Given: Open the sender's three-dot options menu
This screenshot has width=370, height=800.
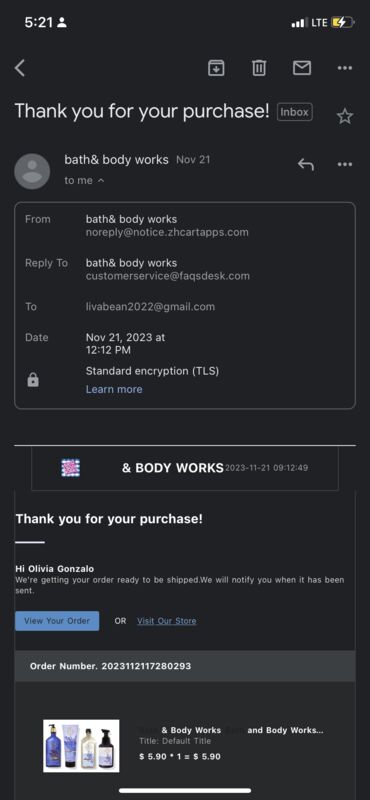Looking at the screenshot, I should click(345, 164).
